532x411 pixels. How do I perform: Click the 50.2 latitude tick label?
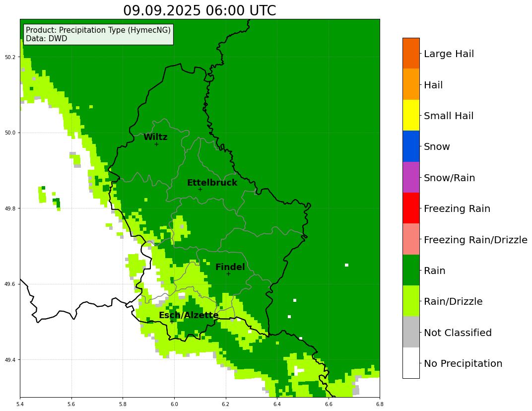tap(10, 57)
